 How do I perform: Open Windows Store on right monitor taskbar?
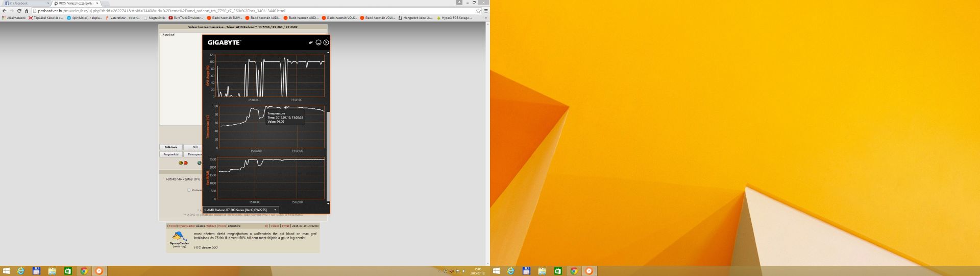[x=558, y=271]
